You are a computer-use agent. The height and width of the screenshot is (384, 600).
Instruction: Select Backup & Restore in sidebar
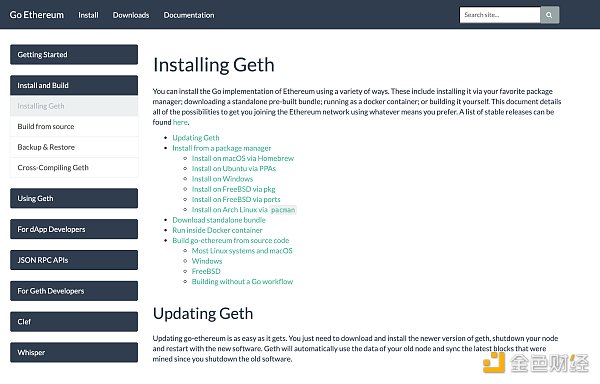(x=74, y=147)
